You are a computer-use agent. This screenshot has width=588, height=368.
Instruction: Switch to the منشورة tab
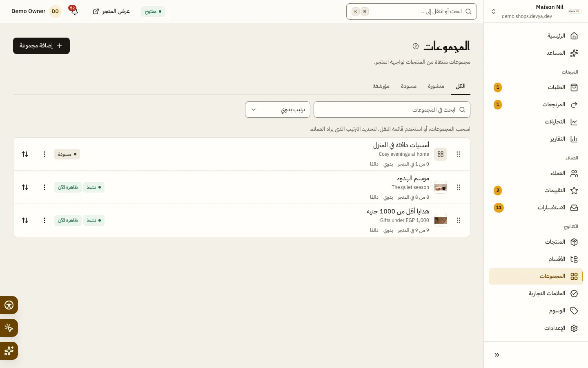click(x=436, y=86)
